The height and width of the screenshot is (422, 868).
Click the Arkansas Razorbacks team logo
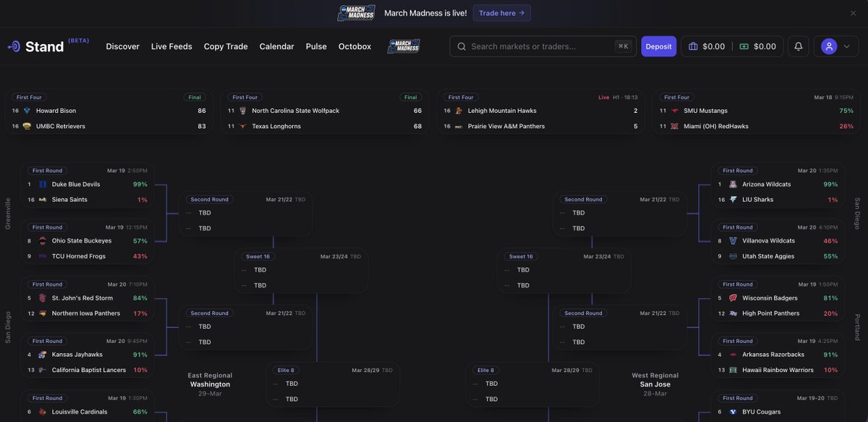(x=733, y=355)
